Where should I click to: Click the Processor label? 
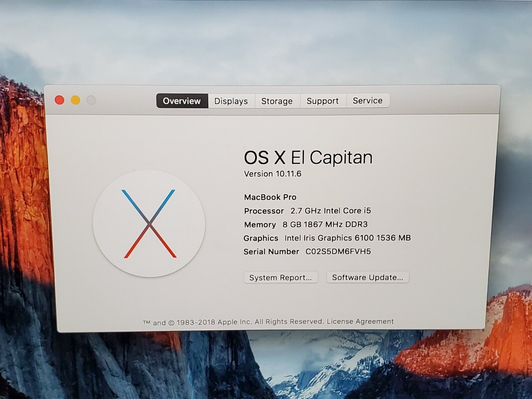click(x=264, y=211)
